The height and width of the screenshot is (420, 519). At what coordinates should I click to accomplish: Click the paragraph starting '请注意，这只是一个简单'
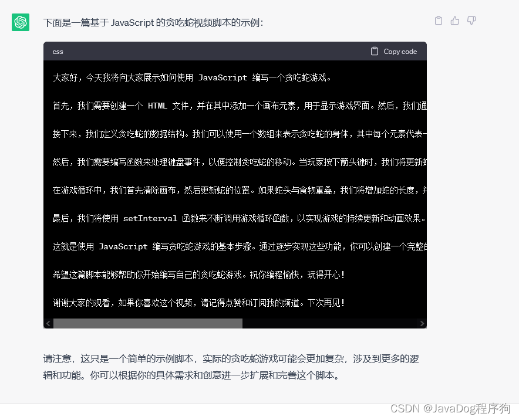coord(231,367)
